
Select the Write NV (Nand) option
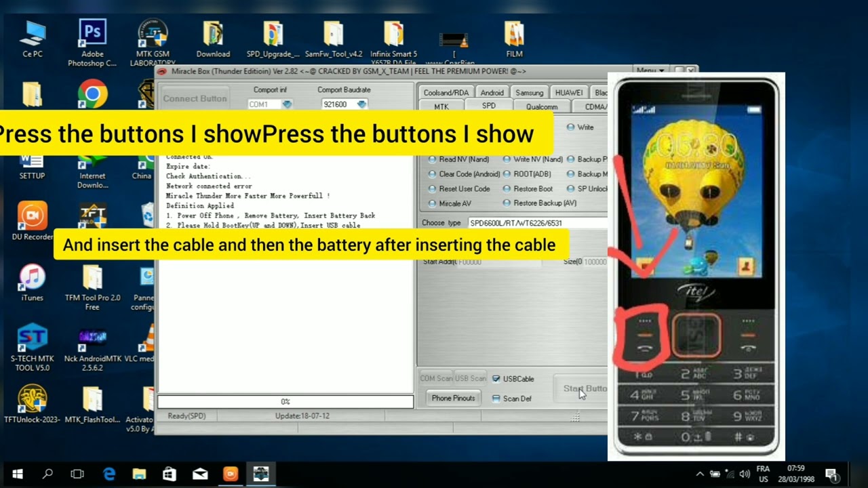point(533,159)
